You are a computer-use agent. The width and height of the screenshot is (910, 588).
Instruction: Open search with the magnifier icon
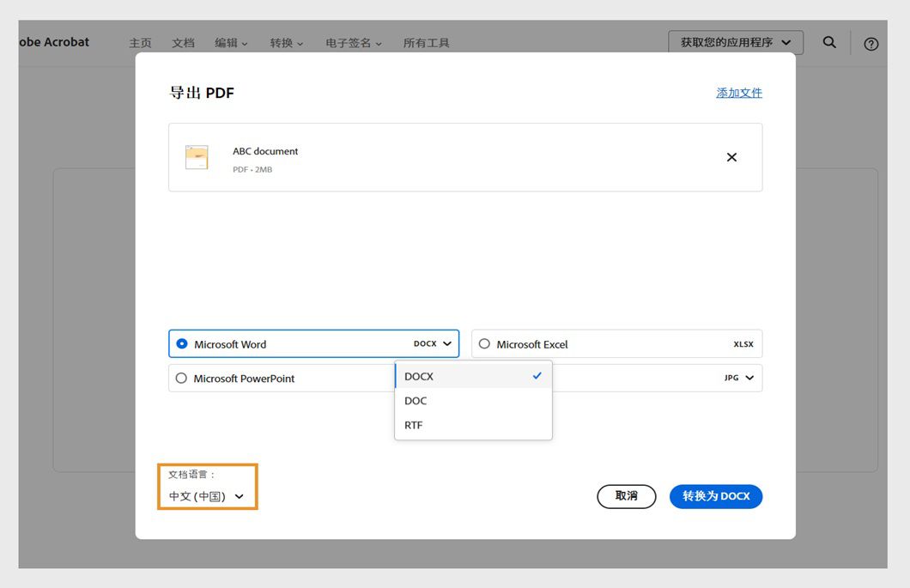(x=828, y=42)
